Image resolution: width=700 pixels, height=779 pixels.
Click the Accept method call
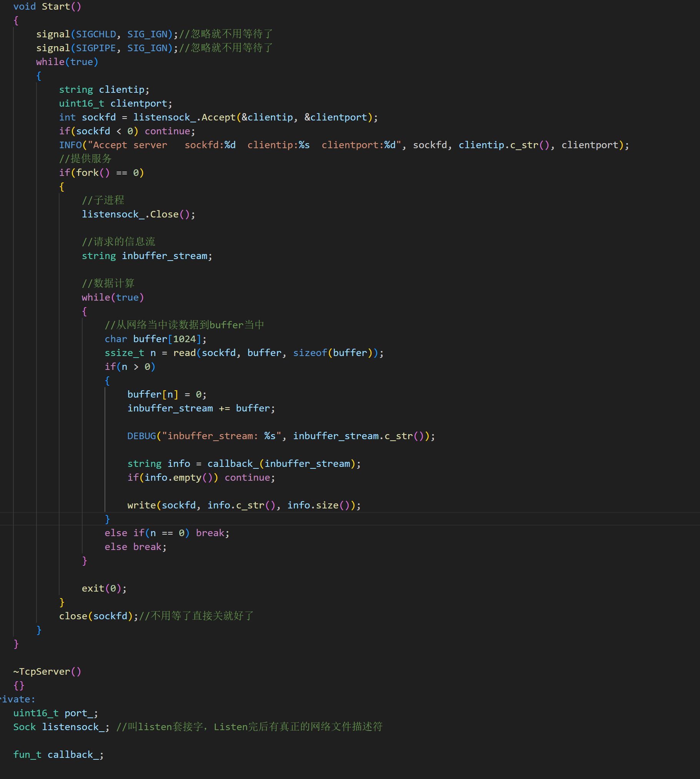tap(218, 117)
